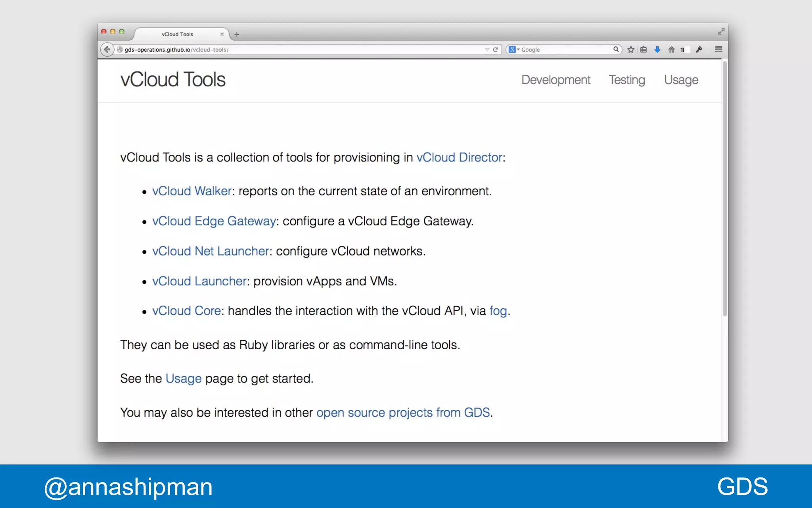812x508 pixels.
Task: Open a new tab with plus button
Action: click(x=237, y=35)
